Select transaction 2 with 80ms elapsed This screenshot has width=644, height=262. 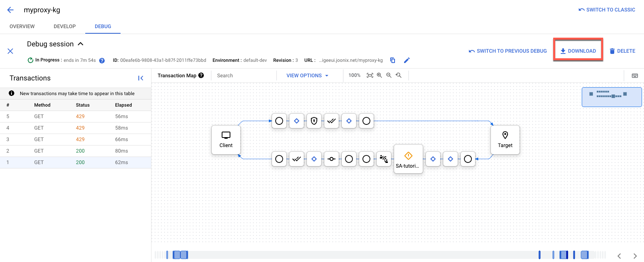click(x=75, y=151)
